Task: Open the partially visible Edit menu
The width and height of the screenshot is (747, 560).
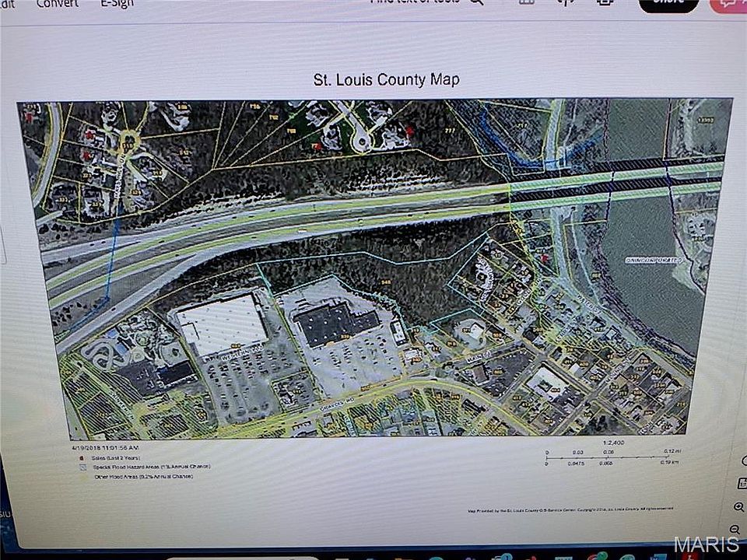Action: tap(7, 3)
